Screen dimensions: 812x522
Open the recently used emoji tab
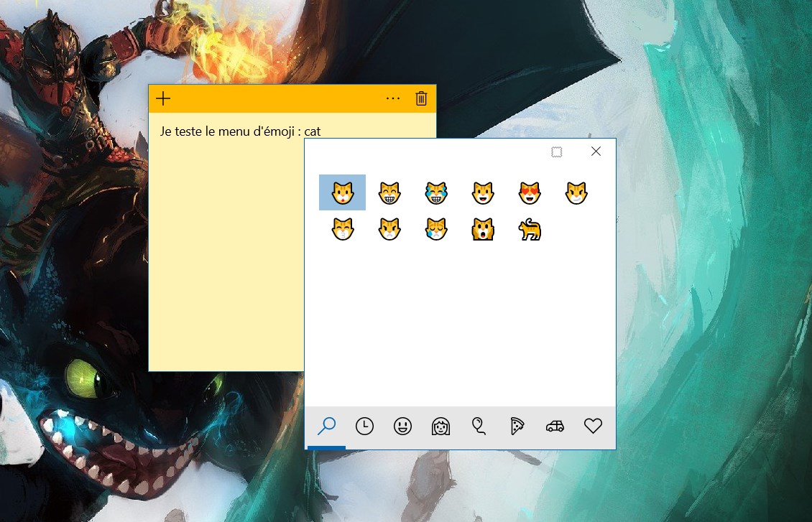365,427
